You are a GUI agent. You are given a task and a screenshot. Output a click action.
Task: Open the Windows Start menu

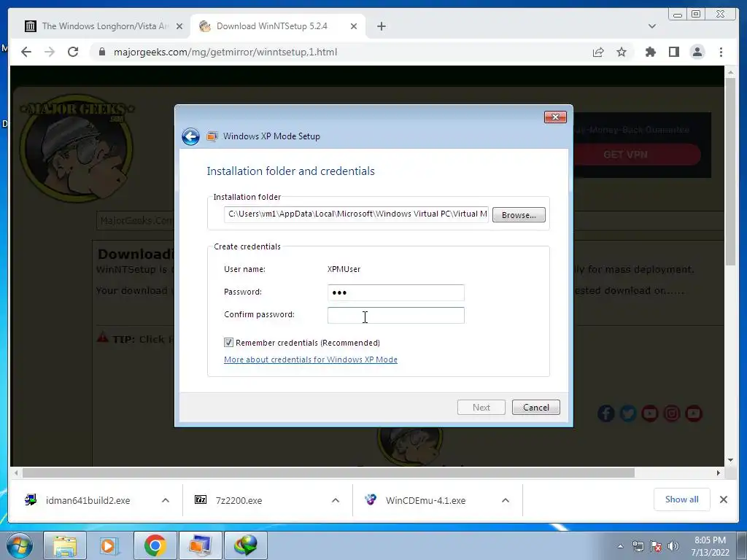click(x=19, y=545)
